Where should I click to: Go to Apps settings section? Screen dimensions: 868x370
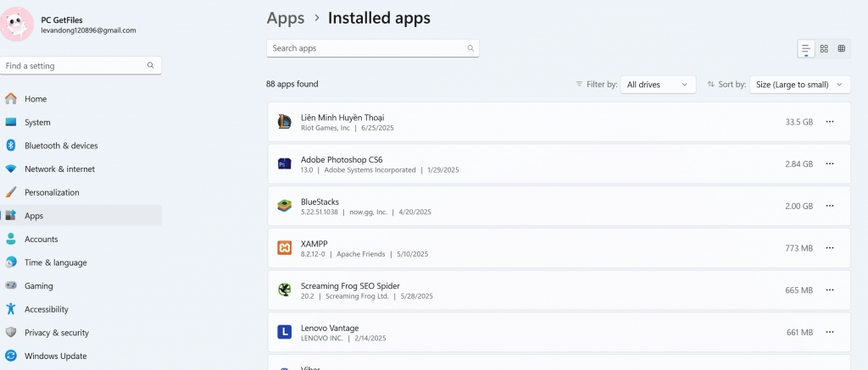(81, 216)
